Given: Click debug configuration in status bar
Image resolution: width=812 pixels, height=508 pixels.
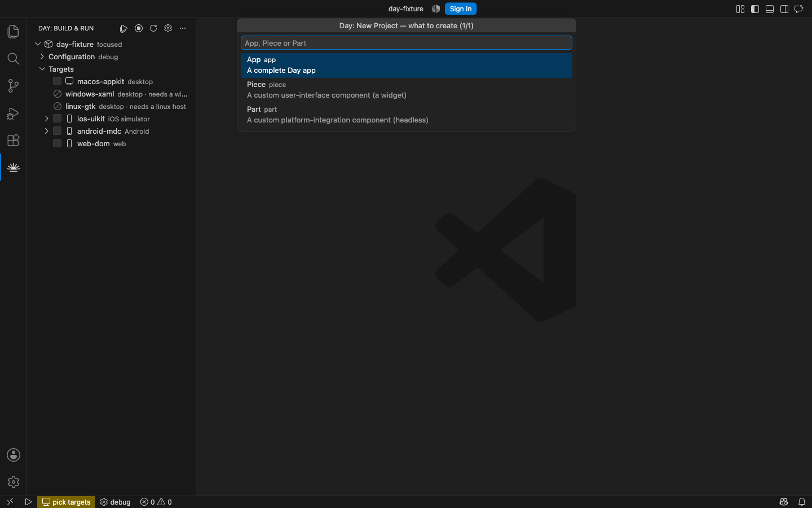Looking at the screenshot, I should click(x=116, y=502).
